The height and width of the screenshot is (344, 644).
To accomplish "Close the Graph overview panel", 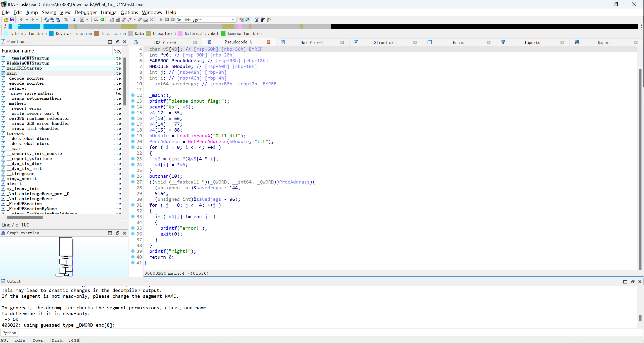I will (124, 233).
